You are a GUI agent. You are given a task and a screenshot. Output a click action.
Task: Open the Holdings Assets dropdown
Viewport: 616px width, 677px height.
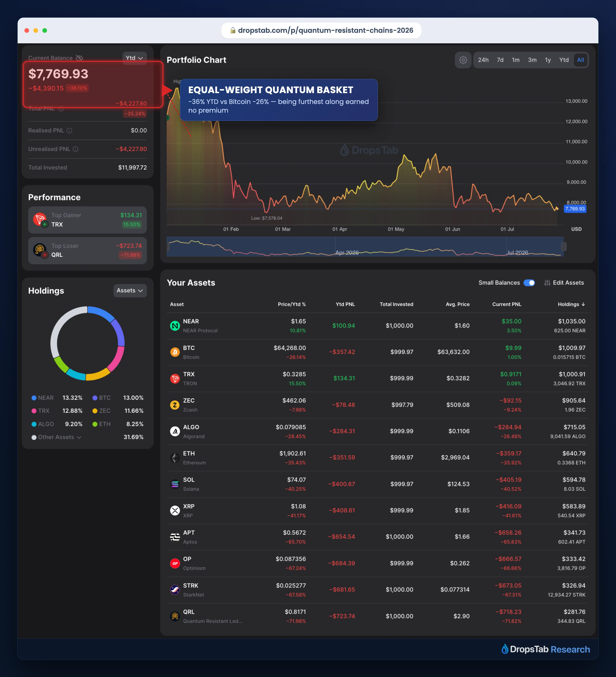[130, 291]
